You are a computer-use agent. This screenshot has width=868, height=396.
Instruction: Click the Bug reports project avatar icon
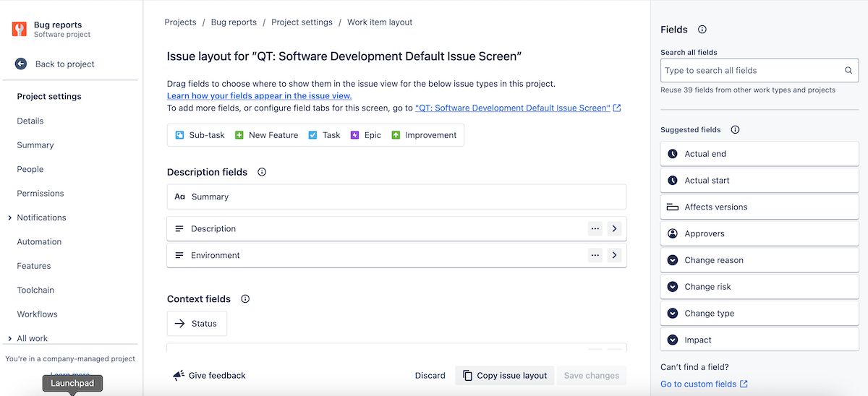[x=20, y=29]
